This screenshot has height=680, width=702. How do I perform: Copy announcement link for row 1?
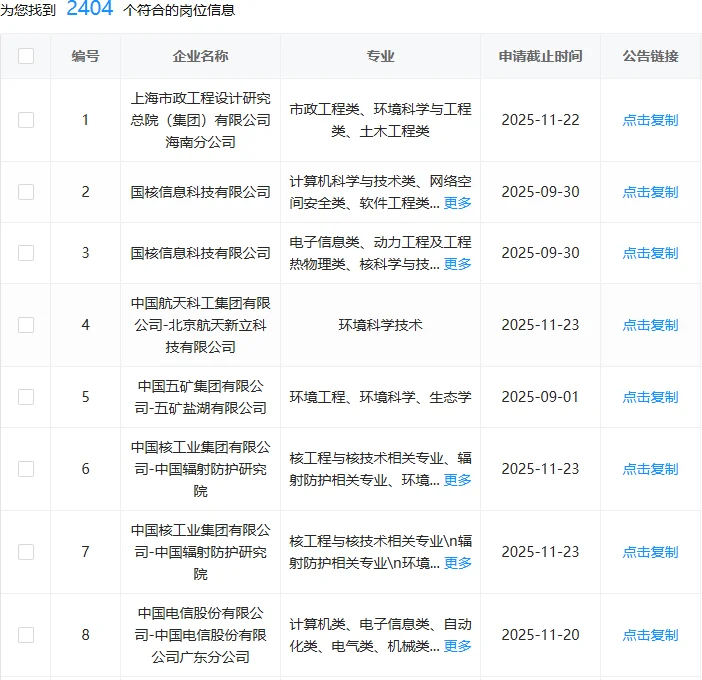pos(651,120)
